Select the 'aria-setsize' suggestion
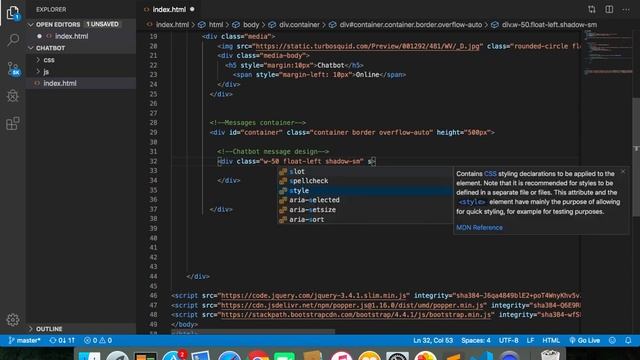Image resolution: width=640 pixels, height=360 pixels. [x=365, y=210]
